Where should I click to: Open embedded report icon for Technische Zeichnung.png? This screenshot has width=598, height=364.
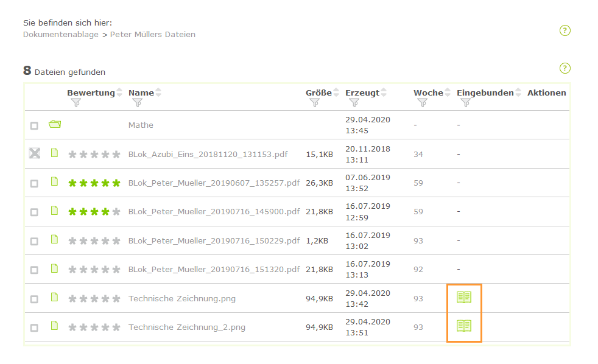[x=464, y=297]
